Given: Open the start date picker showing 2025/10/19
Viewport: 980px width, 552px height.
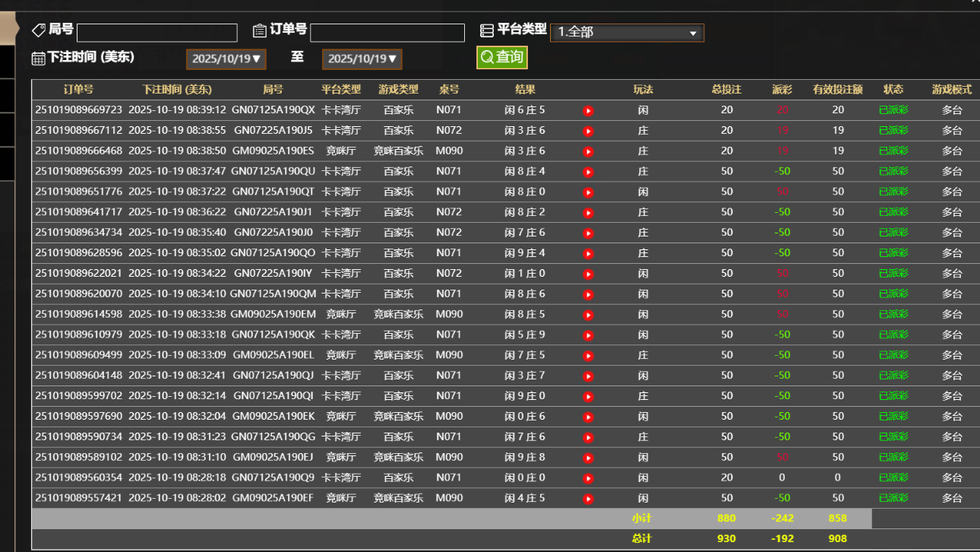Looking at the screenshot, I should 226,59.
